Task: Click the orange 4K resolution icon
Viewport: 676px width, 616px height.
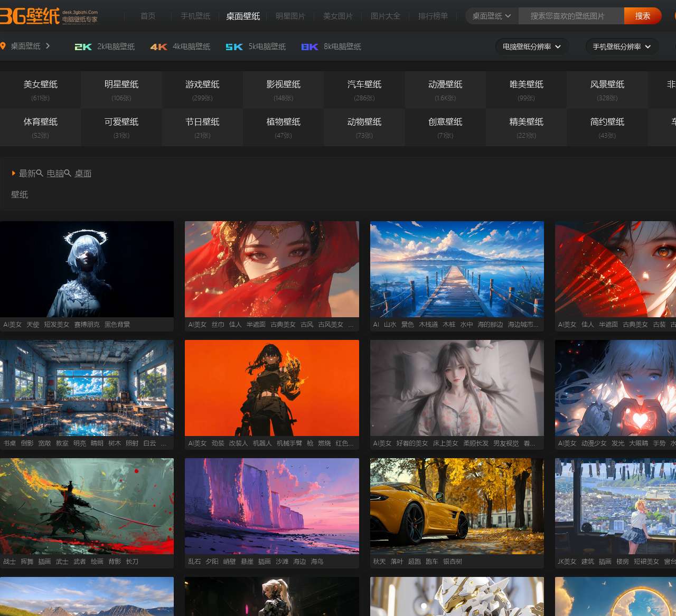Action: click(x=159, y=47)
